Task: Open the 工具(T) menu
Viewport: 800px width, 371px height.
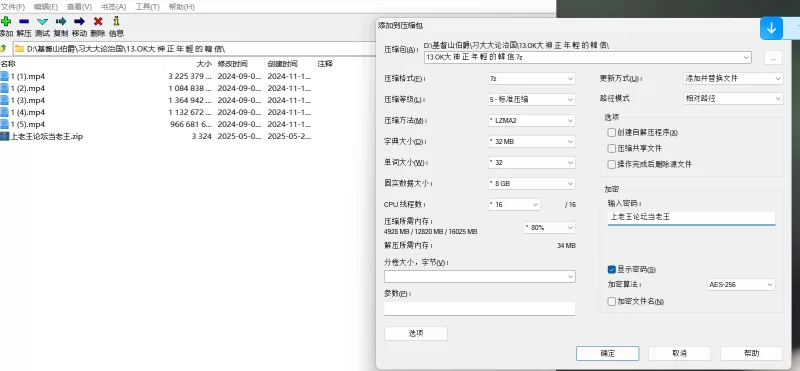Action: pos(147,7)
